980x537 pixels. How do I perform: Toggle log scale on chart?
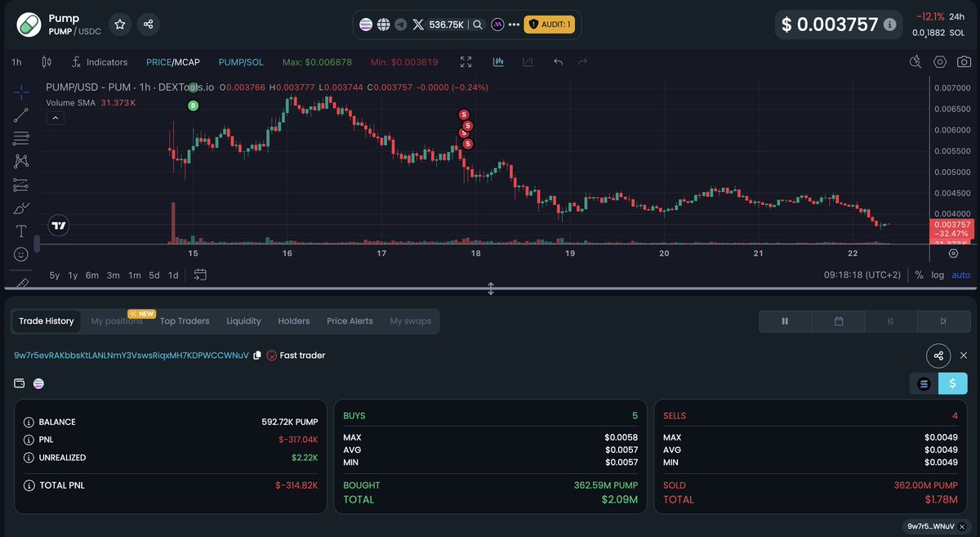click(938, 275)
